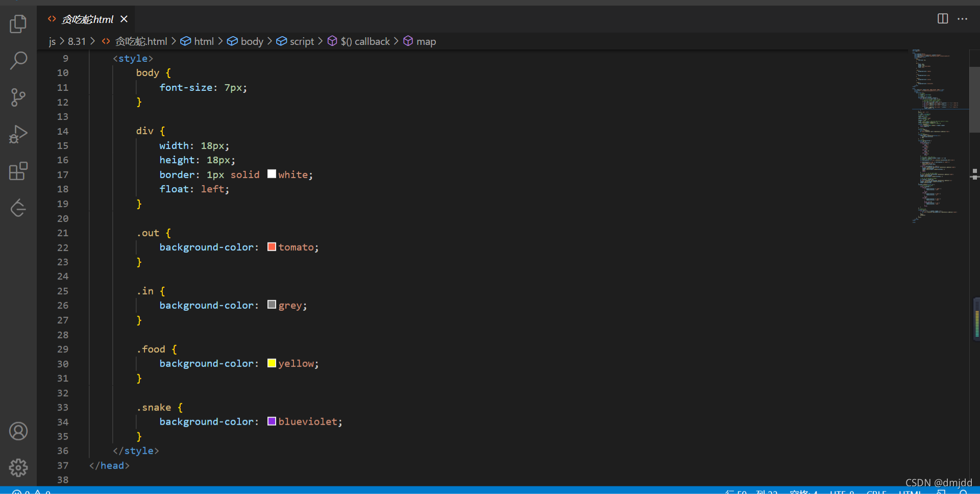Click the file icon before 贪吃蛇.html breadcrumb
The image size is (980, 494).
106,41
